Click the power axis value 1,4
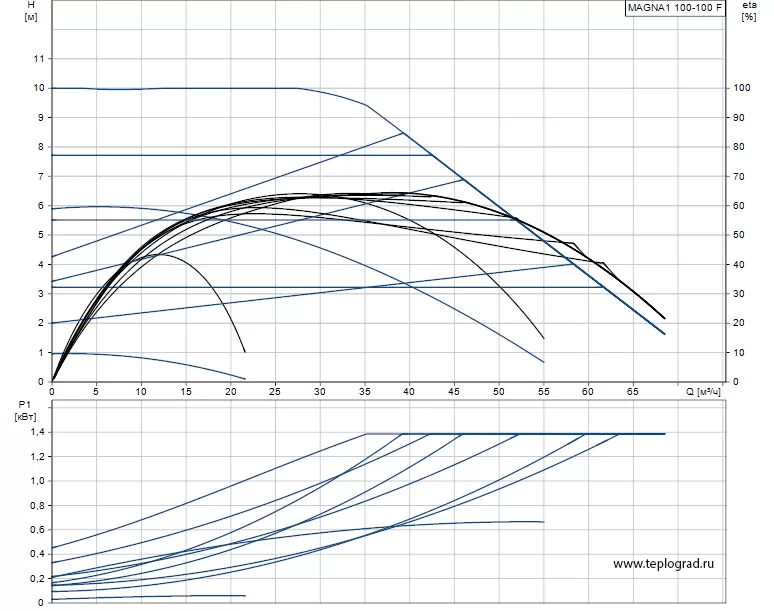This screenshot has height=611, width=774. tap(38, 432)
